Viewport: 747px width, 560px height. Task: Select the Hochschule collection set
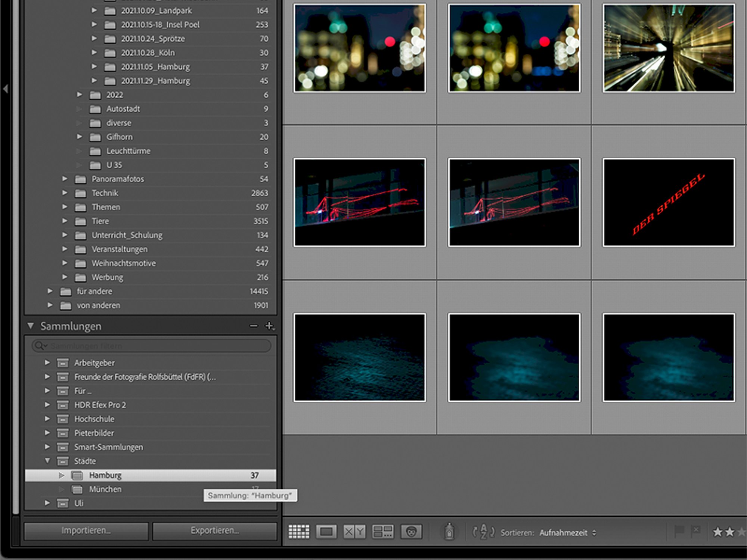click(x=94, y=419)
